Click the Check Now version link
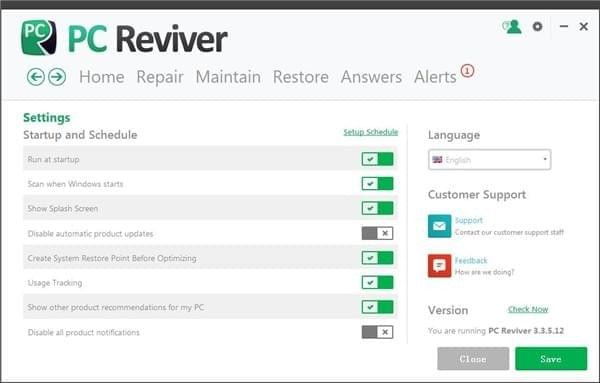 [x=528, y=309]
